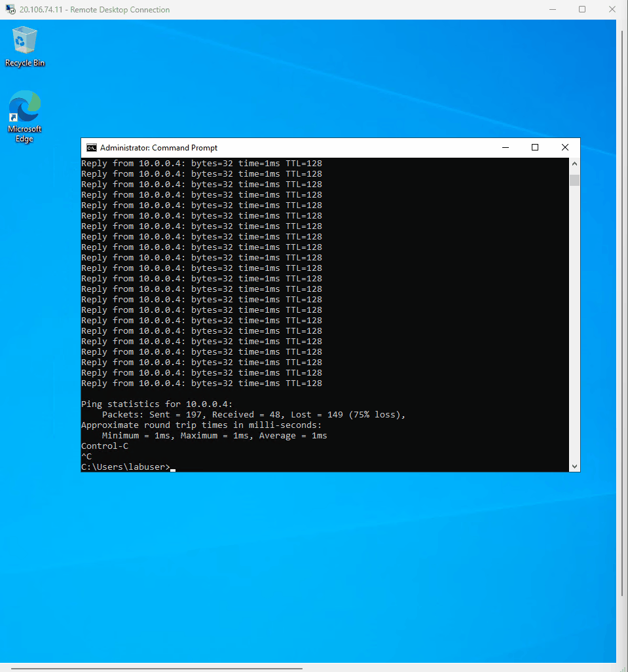Click the Command Prompt vertical scrollbar thumb
This screenshot has height=672, width=628.
click(574, 180)
